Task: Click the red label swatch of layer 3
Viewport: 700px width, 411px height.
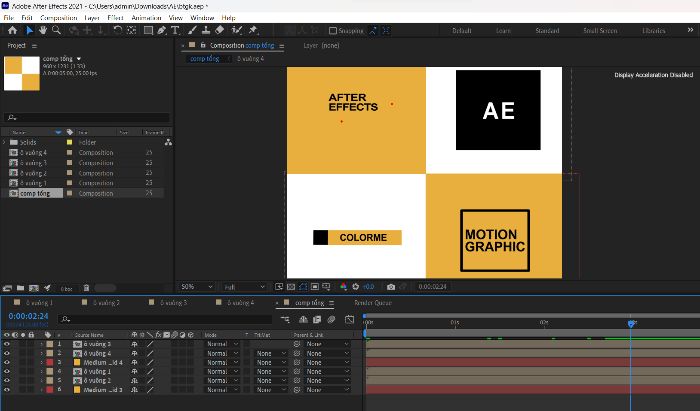Action: point(50,362)
